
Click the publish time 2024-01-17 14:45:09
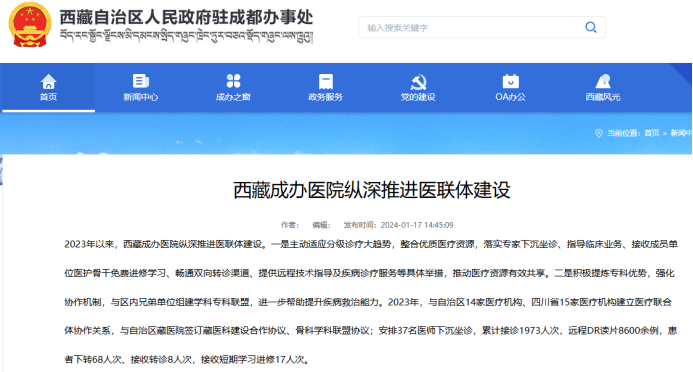417,225
